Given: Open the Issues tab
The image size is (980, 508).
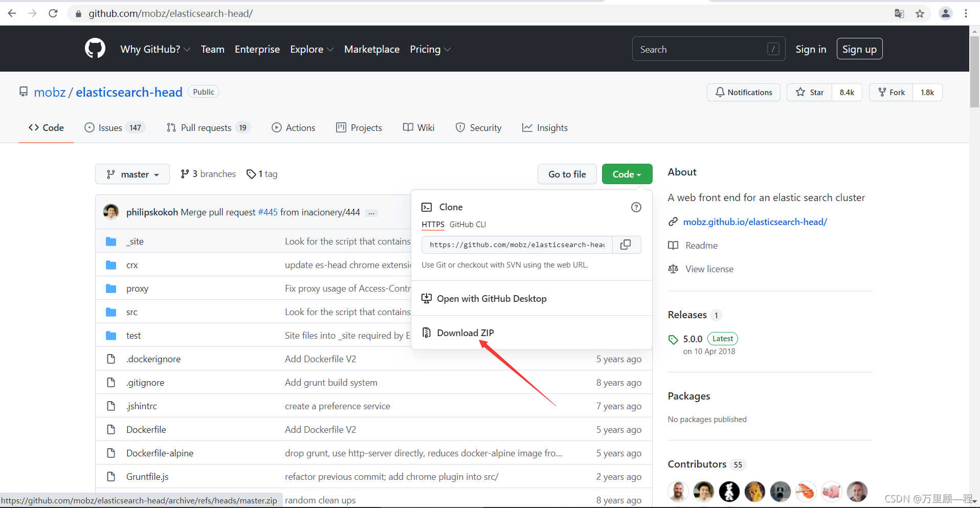Looking at the screenshot, I should click(115, 128).
